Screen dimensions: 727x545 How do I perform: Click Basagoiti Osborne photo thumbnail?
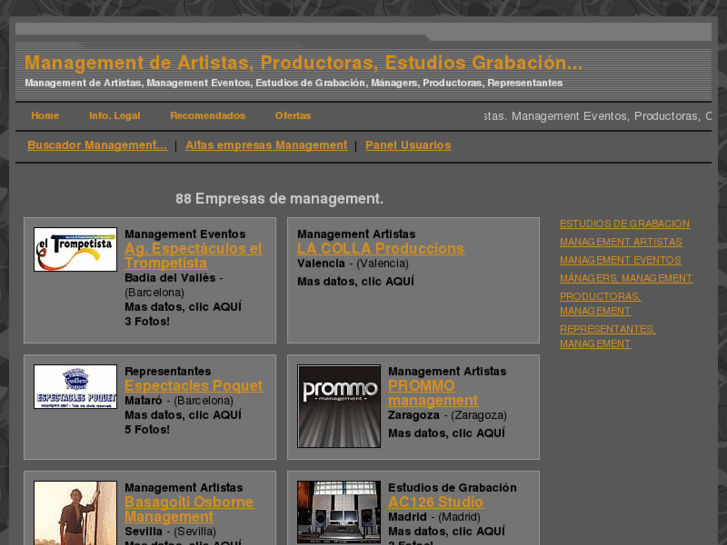[x=75, y=513]
